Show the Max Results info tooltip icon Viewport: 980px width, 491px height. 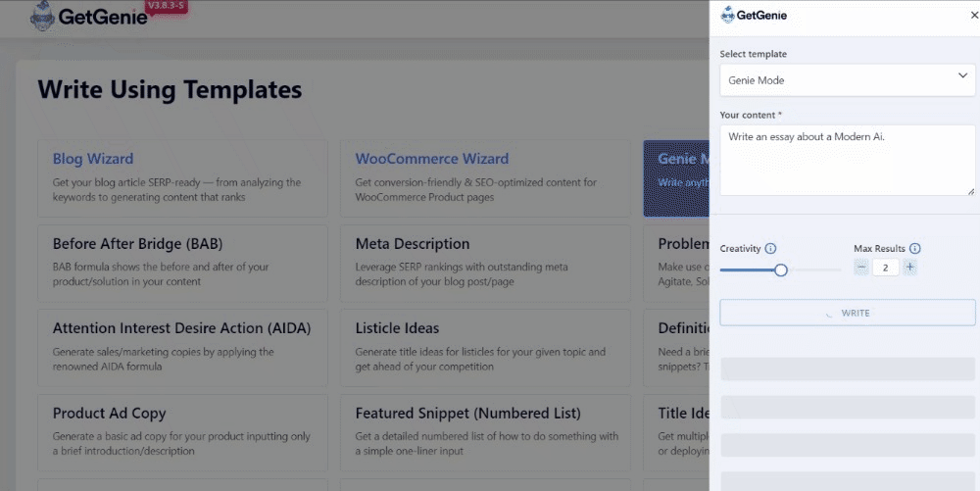pos(915,248)
